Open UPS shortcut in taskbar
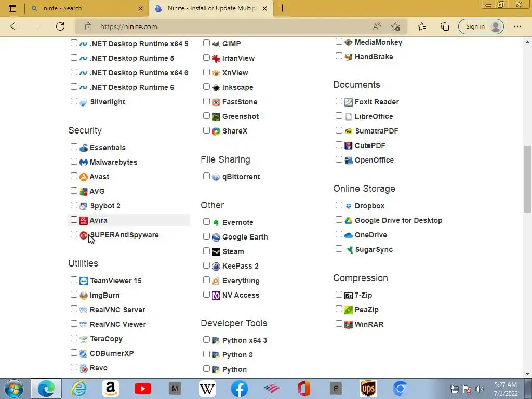532x399 pixels. [x=368, y=389]
